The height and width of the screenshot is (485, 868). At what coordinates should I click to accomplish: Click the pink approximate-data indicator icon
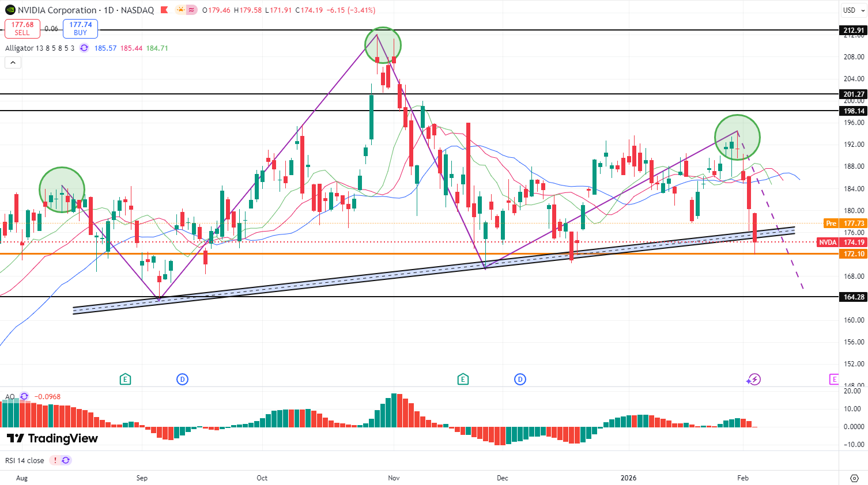coord(192,10)
